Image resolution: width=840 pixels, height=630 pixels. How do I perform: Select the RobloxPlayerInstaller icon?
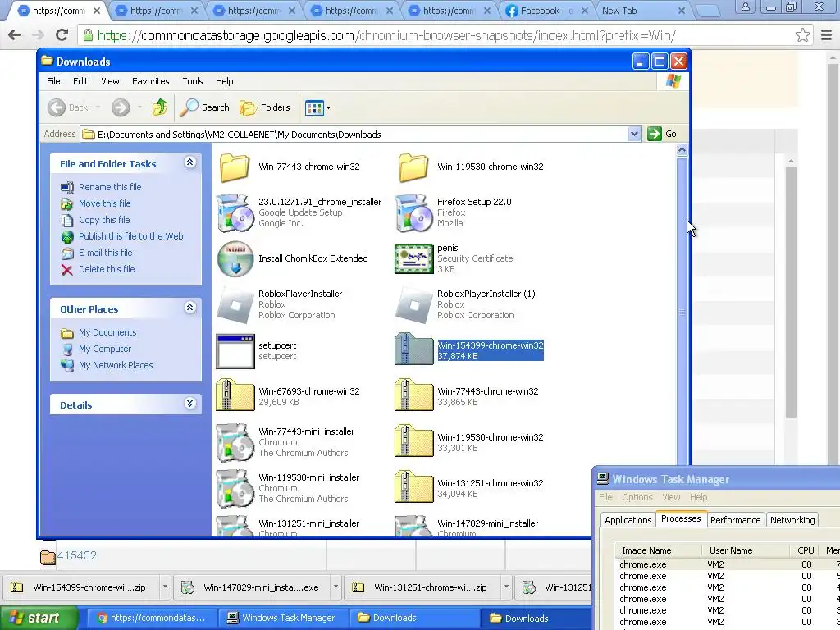tap(235, 305)
